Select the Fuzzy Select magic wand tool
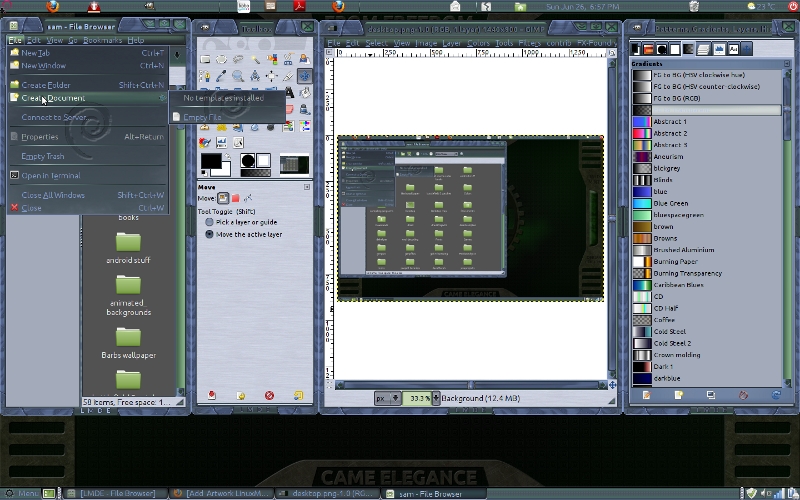This screenshot has height=500, width=800. (x=255, y=59)
